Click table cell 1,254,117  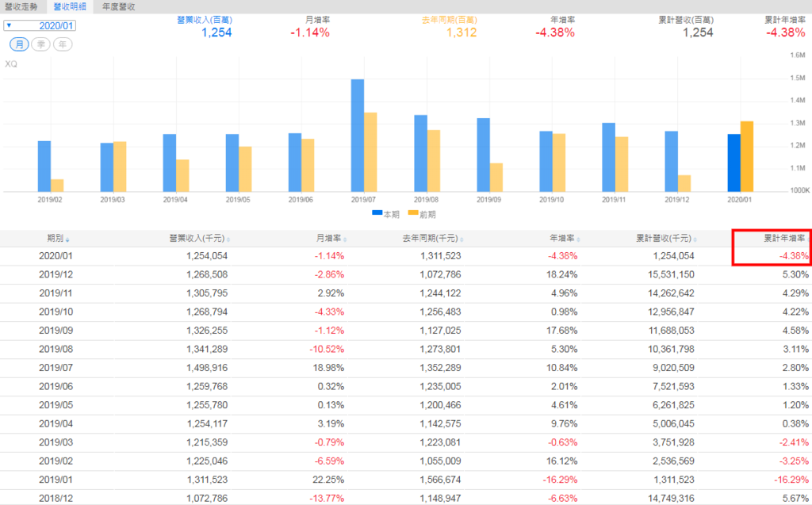coord(207,423)
